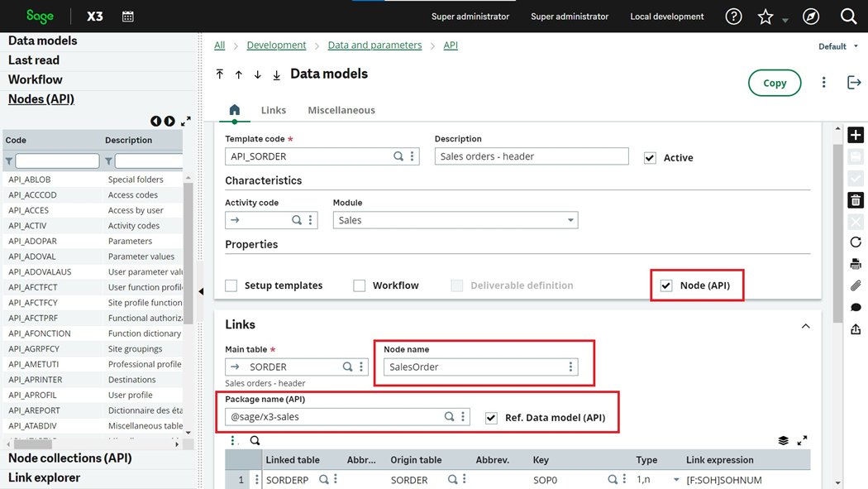Click the lookup magnifier in Activity code field
This screenshot has height=489, width=868.
click(x=297, y=220)
